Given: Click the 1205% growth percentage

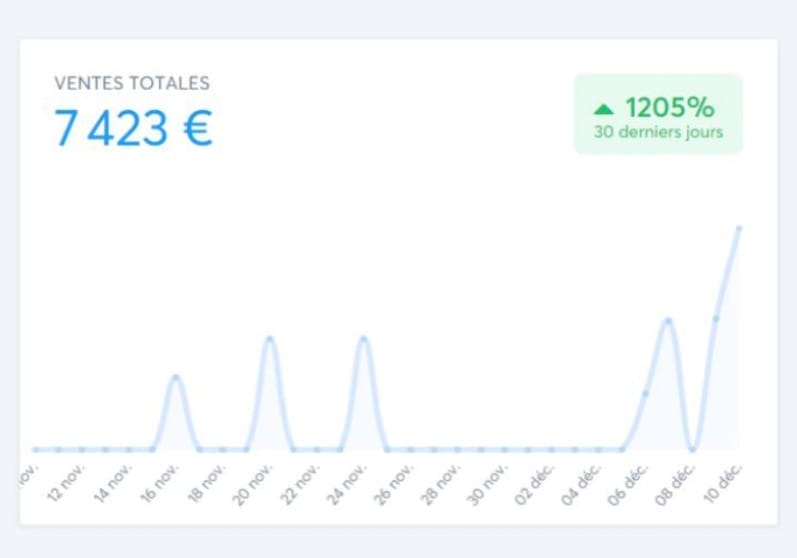Looking at the screenshot, I should coord(669,107).
